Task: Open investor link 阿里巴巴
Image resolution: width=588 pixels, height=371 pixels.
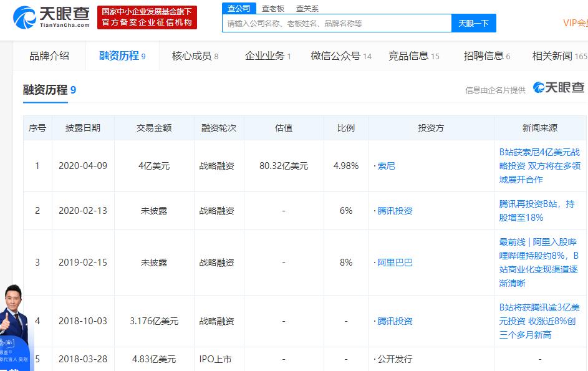Action: pos(395,263)
